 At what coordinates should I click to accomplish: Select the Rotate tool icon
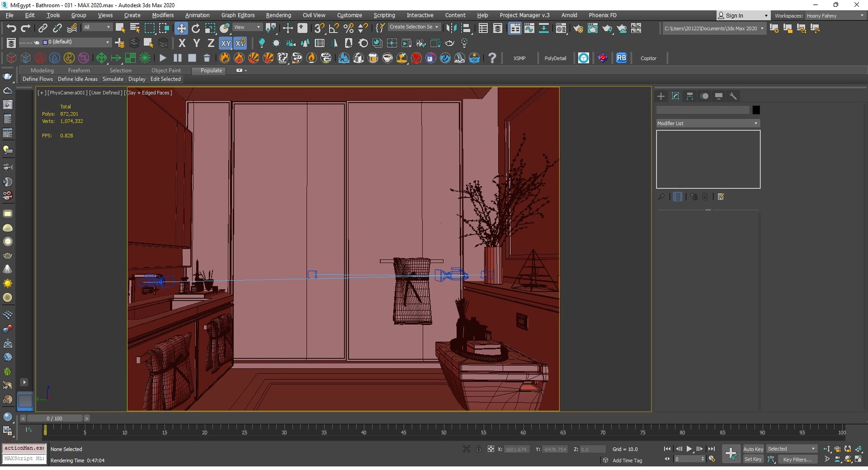tap(195, 28)
